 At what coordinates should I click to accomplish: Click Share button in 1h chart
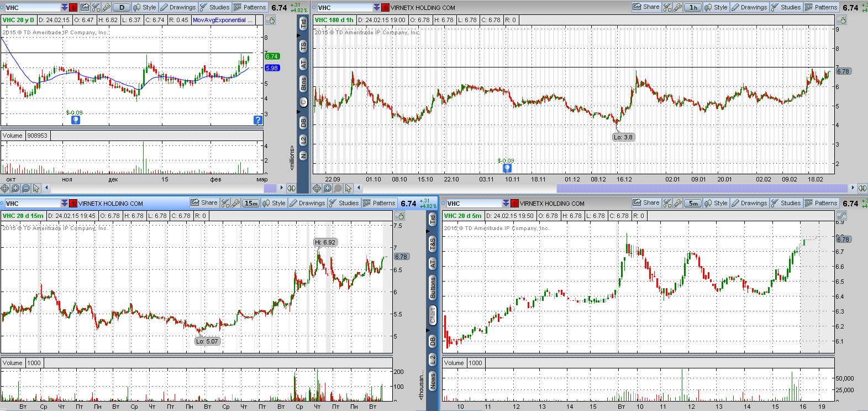646,7
